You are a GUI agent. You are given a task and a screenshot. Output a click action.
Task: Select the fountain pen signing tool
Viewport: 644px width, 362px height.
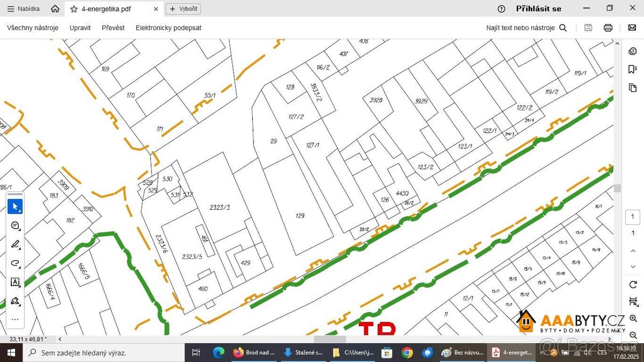click(15, 301)
